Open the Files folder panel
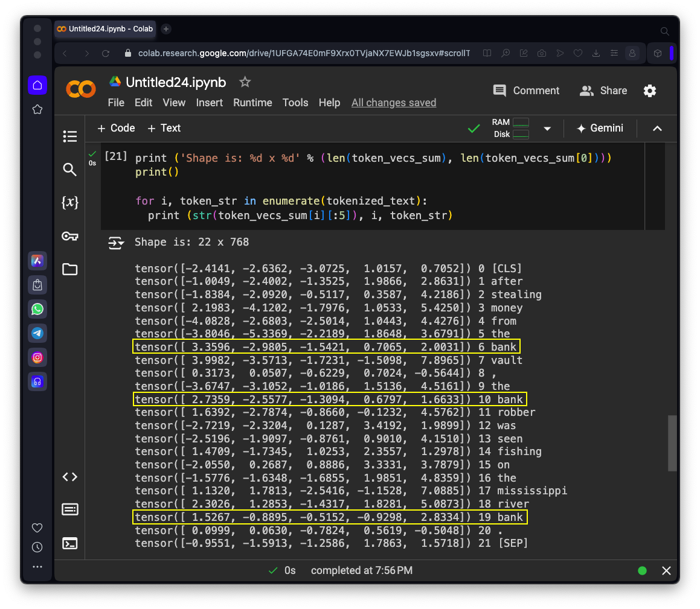700x609 pixels. (x=70, y=269)
